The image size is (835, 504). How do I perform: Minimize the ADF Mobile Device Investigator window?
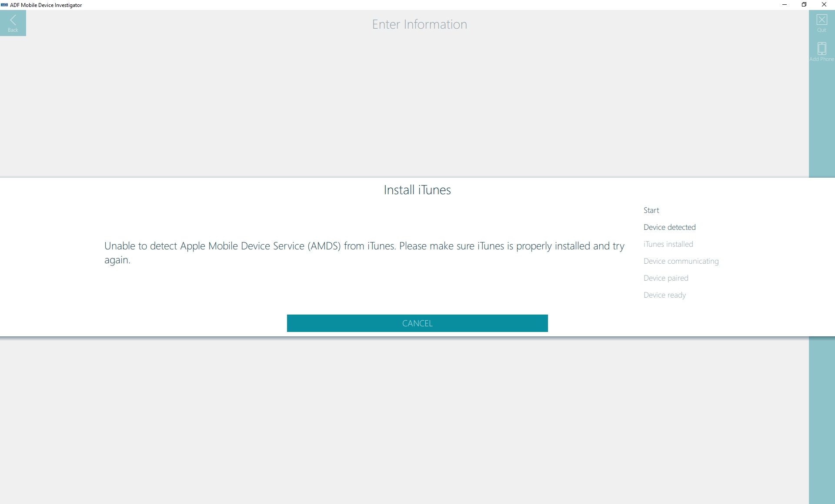tap(785, 5)
